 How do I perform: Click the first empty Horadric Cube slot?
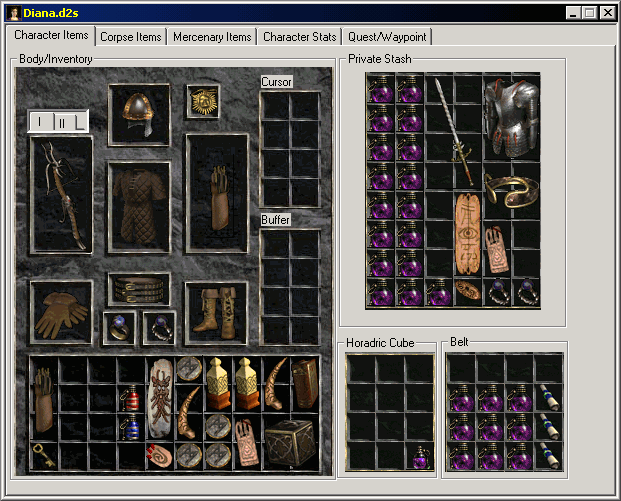(361, 370)
